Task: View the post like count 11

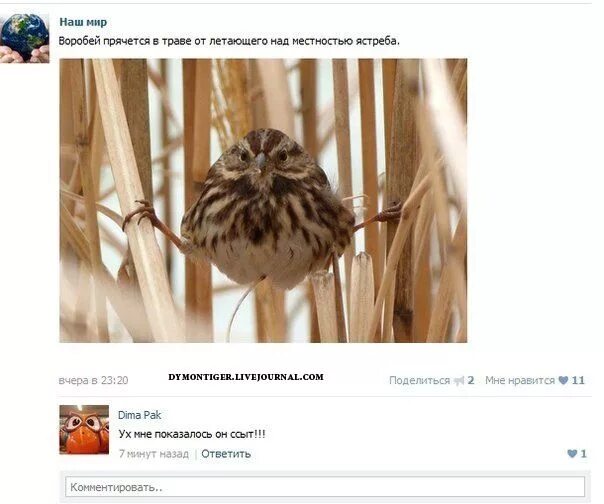Action: [x=578, y=380]
